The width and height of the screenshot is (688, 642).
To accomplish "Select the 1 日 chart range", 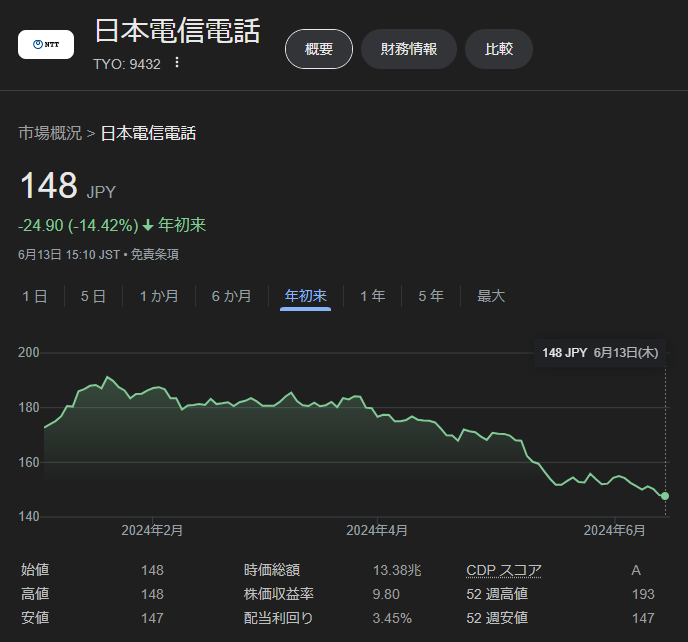I will (x=35, y=296).
